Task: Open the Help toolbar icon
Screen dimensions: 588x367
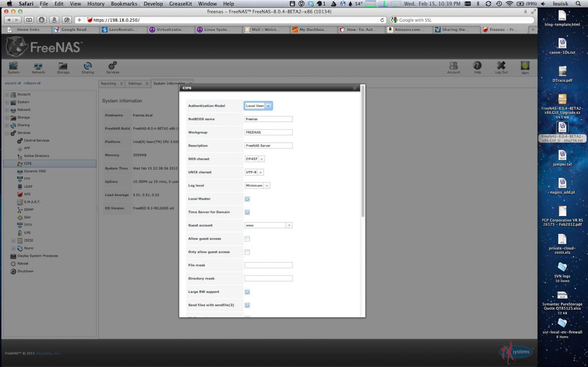Action: tap(477, 68)
